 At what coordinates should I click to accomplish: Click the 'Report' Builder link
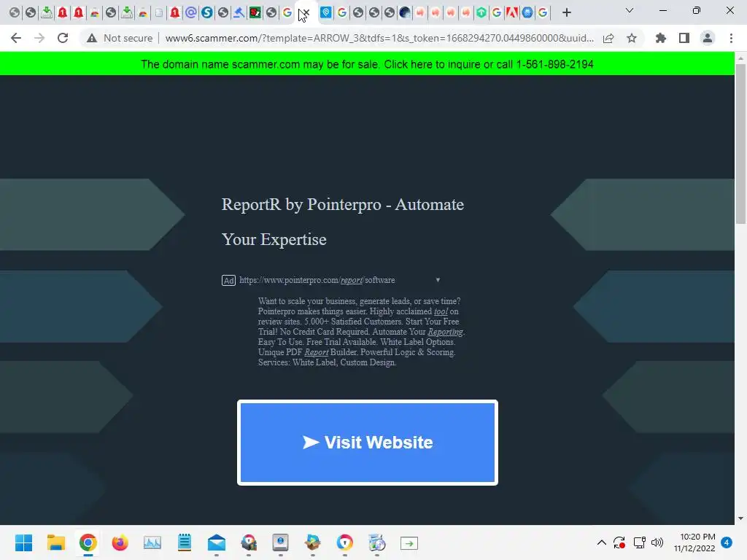point(317,352)
